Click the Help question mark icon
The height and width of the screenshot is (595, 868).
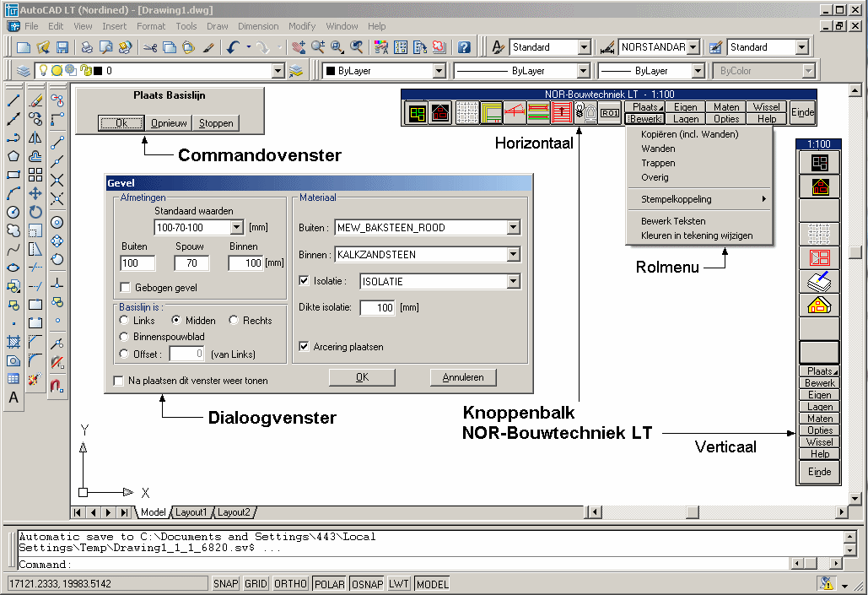point(465,47)
